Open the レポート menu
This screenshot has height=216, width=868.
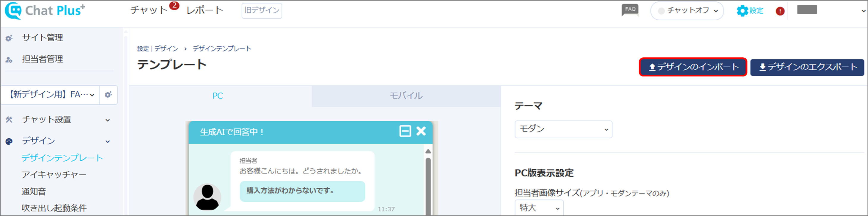205,10
